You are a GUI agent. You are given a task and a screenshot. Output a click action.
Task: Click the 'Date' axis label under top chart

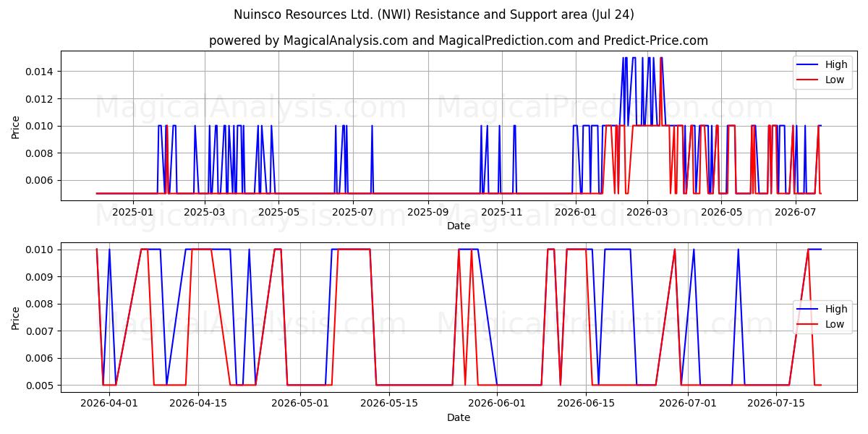pos(459,226)
